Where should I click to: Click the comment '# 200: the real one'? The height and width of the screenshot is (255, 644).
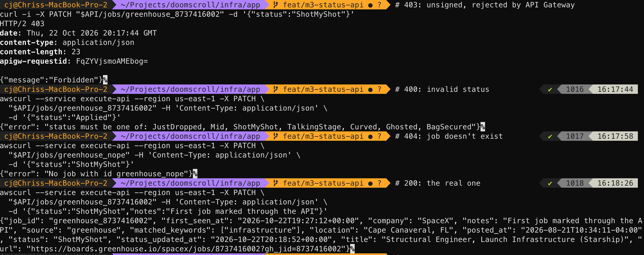pyautogui.click(x=437, y=183)
